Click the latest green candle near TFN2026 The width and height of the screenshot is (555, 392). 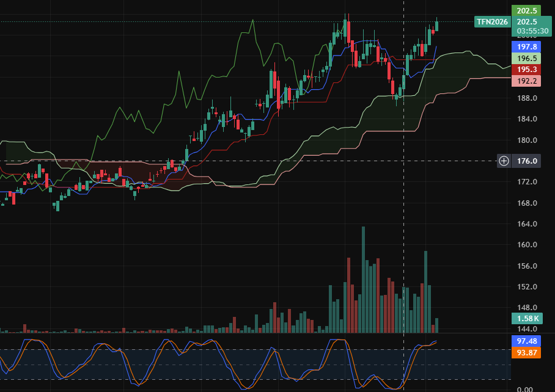[x=436, y=26]
